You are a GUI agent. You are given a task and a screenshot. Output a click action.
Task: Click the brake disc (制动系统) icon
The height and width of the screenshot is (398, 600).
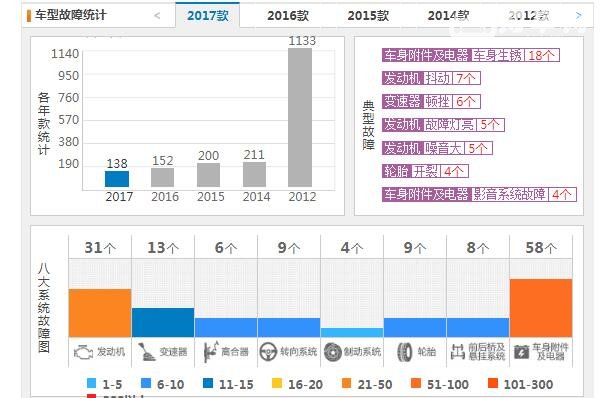click(333, 352)
